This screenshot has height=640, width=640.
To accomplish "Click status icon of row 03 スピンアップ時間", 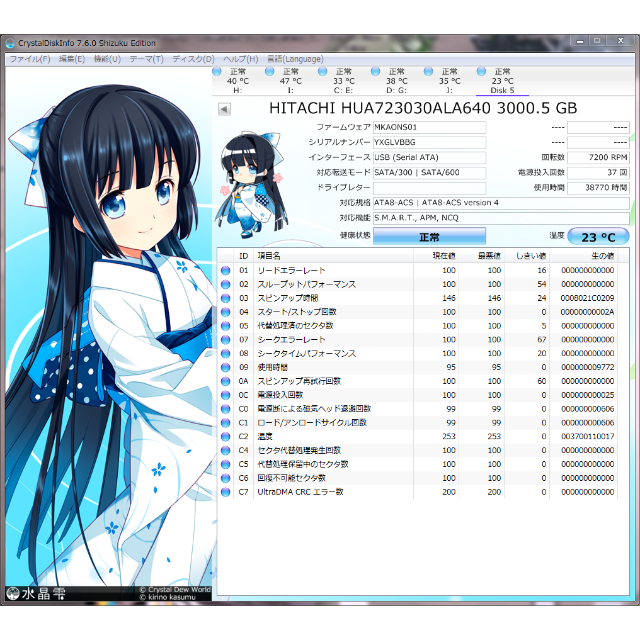I will coord(225,298).
